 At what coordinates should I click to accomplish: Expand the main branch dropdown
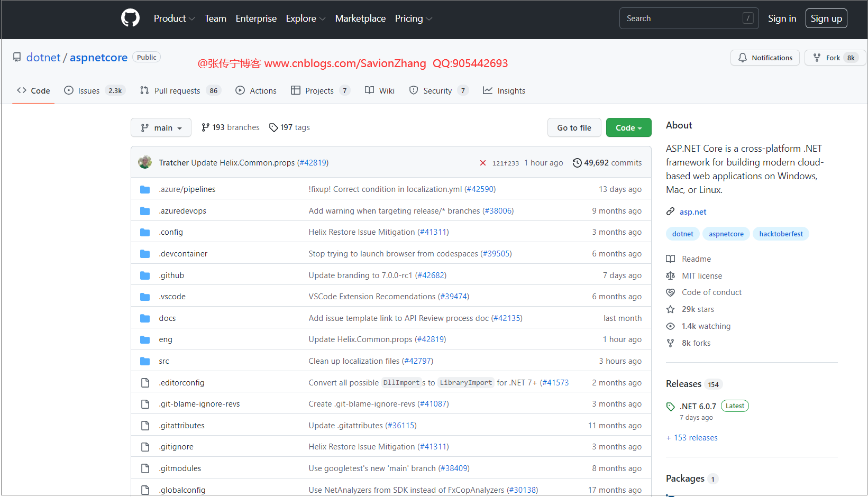(161, 127)
